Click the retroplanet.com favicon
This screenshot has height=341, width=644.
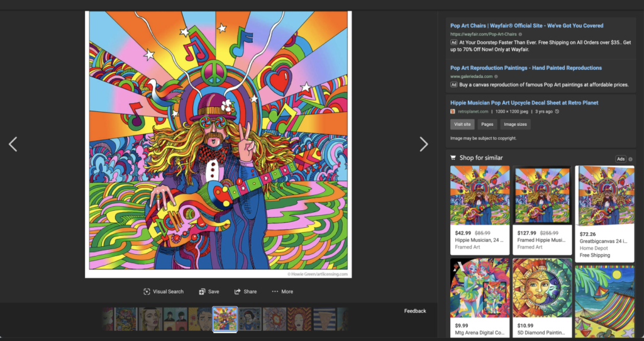click(453, 111)
